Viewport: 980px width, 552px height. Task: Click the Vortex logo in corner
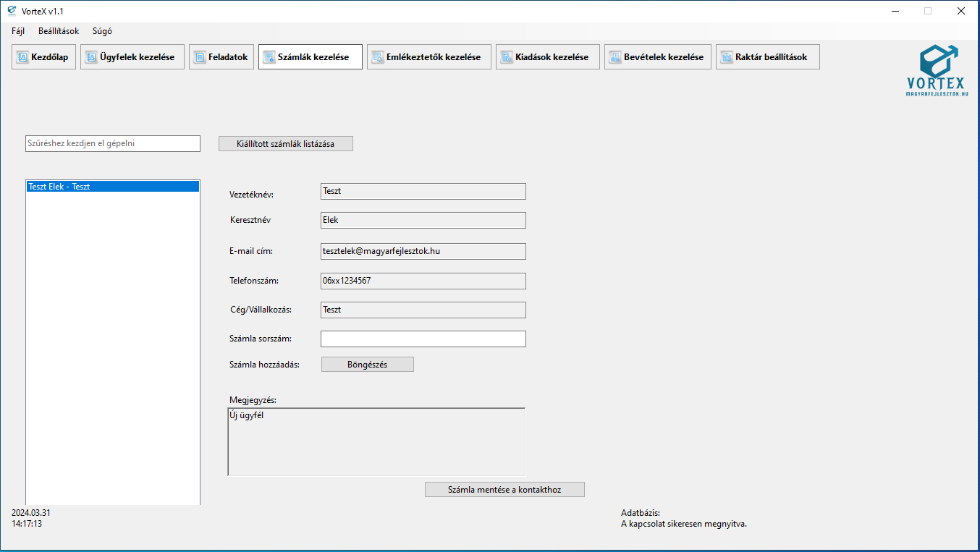tap(937, 70)
